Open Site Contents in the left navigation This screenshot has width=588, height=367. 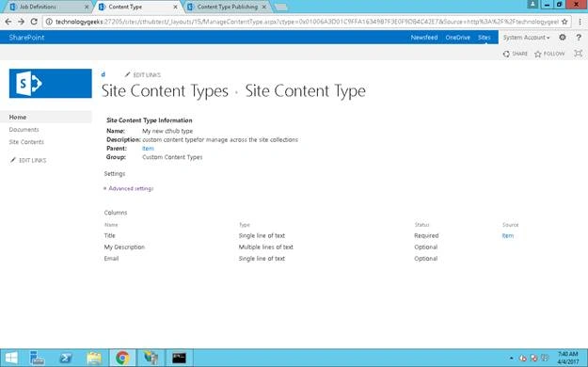click(x=26, y=142)
